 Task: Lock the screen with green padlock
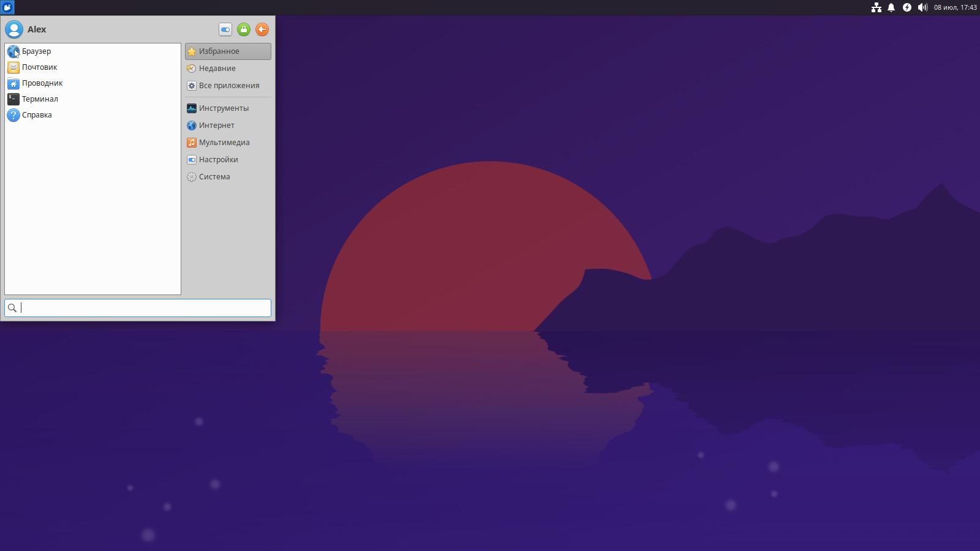pyautogui.click(x=244, y=29)
